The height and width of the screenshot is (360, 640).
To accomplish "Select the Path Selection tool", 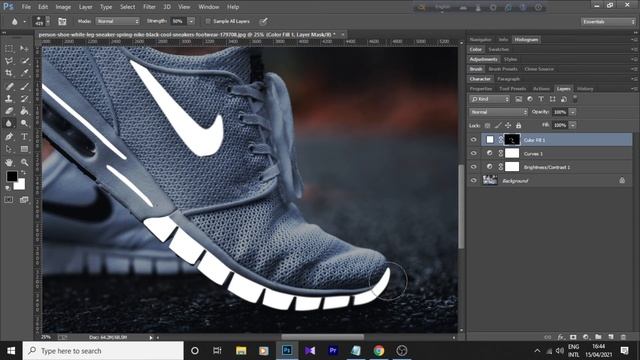I will pyautogui.click(x=9, y=149).
